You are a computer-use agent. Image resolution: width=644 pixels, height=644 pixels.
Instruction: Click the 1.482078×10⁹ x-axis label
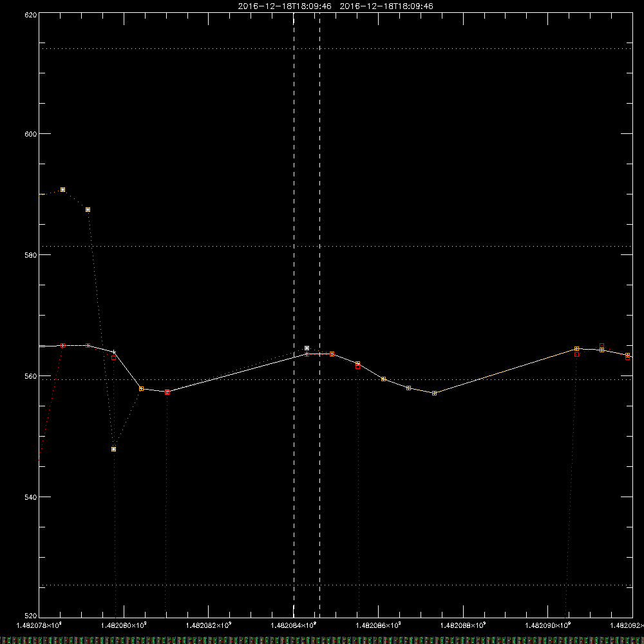(x=39, y=625)
